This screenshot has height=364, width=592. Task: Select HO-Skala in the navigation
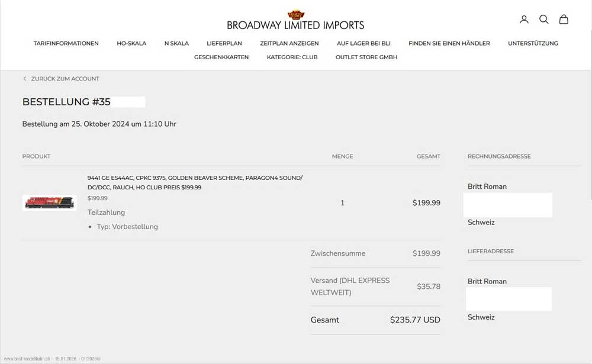pos(131,43)
